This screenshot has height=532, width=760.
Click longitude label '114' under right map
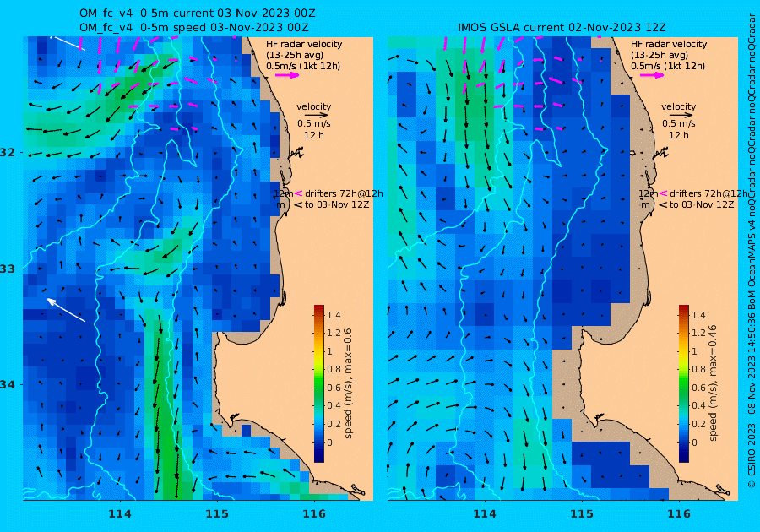pyautogui.click(x=484, y=513)
